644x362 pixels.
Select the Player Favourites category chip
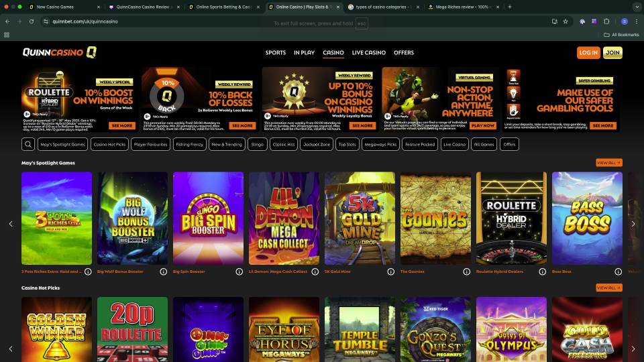(x=150, y=144)
